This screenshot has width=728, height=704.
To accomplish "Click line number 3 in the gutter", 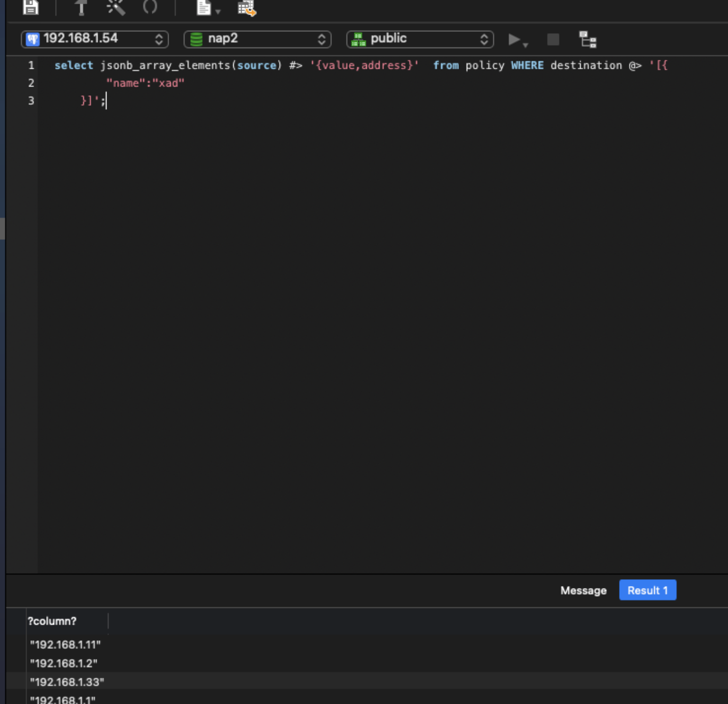I will [x=31, y=101].
